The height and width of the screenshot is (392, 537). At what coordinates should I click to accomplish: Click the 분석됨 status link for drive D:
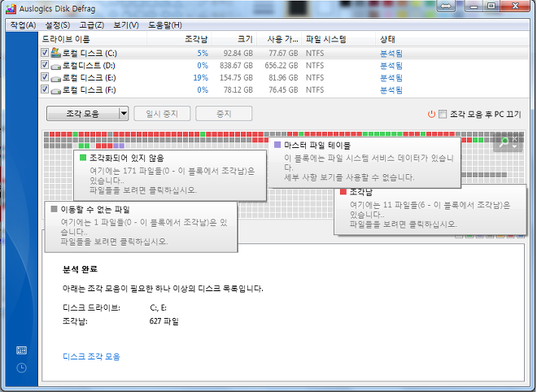(391, 66)
